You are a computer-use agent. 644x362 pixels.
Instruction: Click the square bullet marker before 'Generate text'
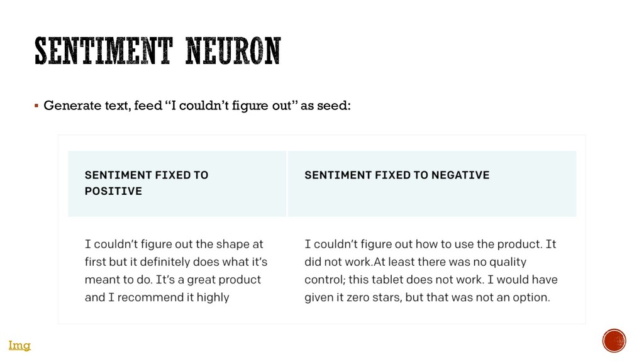tap(36, 106)
